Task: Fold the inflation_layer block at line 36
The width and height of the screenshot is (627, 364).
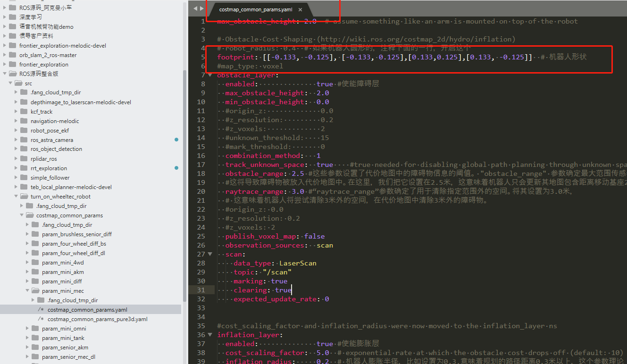Action: point(210,335)
